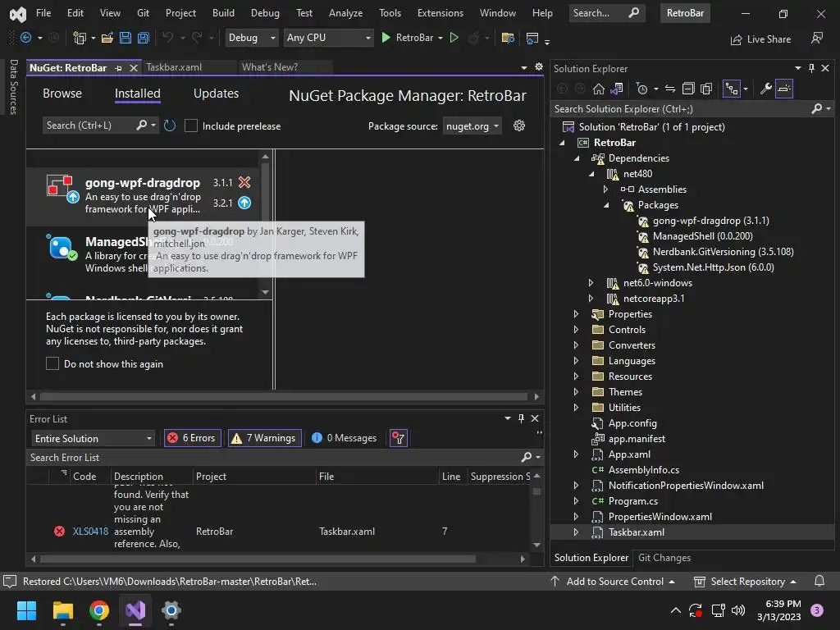Expand the Taskbar.xaml node
The width and height of the screenshot is (840, 630).
(x=576, y=532)
